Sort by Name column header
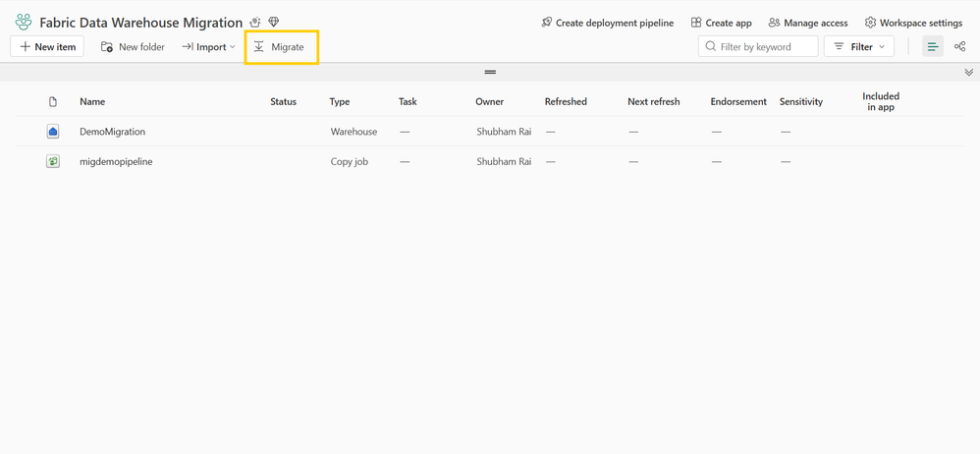 pyautogui.click(x=92, y=101)
